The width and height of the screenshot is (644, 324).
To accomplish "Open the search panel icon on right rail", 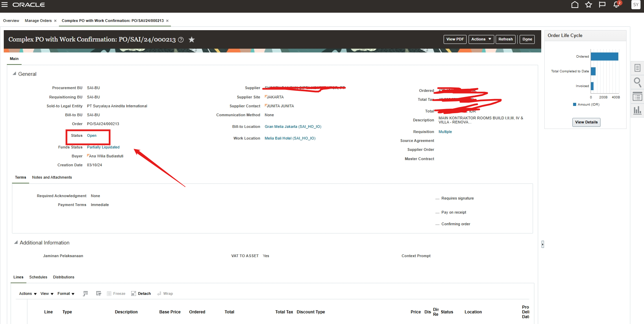I will pyautogui.click(x=637, y=82).
